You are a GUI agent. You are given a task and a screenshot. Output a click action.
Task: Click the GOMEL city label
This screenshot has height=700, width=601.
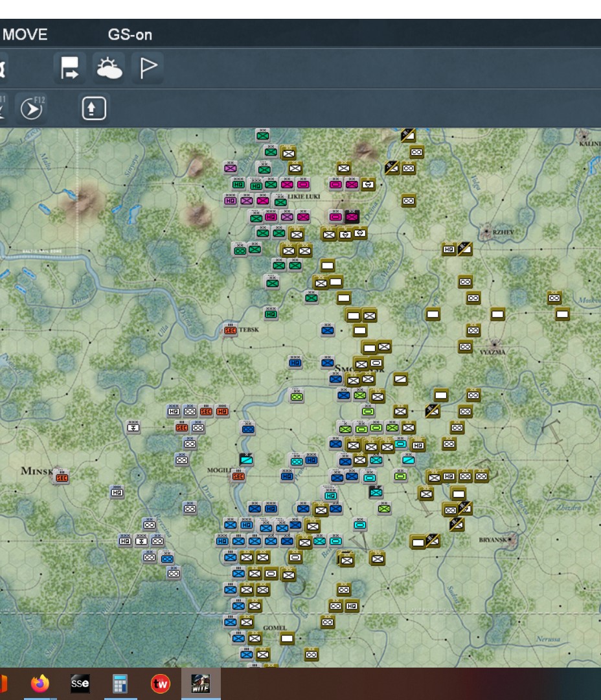click(x=275, y=627)
